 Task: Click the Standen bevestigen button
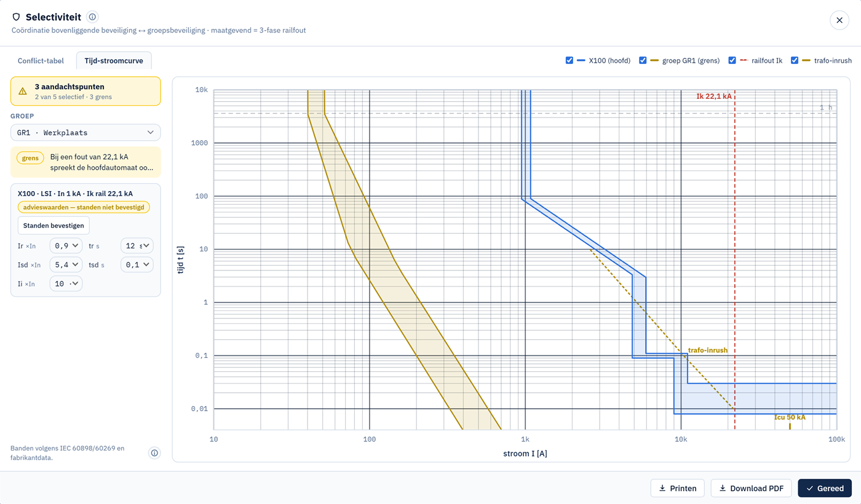[54, 226]
